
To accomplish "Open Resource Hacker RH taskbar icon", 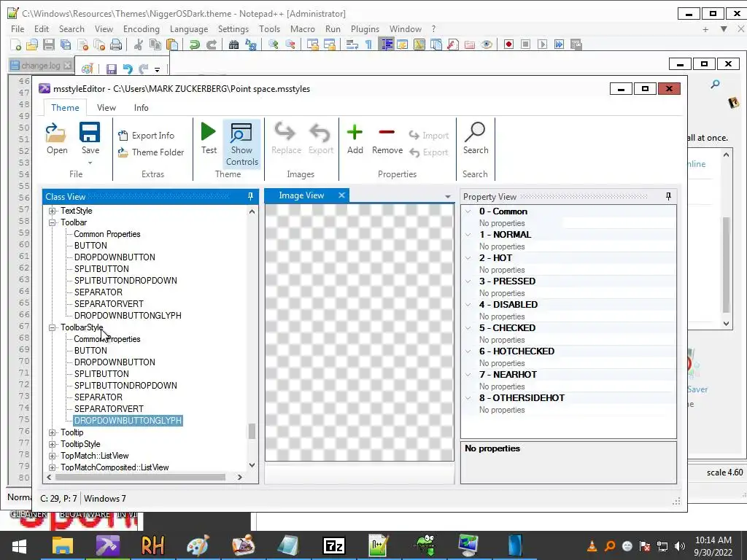I will pos(152,545).
